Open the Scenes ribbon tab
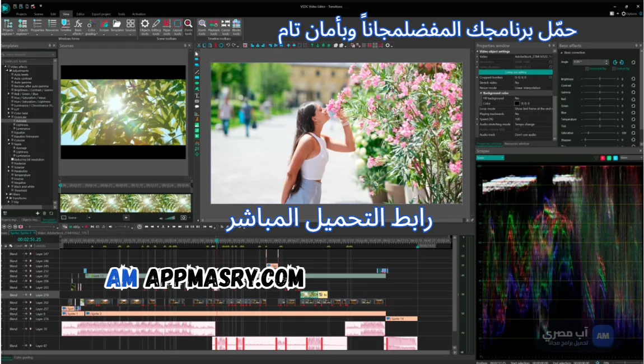644x364 pixels. click(x=39, y=14)
